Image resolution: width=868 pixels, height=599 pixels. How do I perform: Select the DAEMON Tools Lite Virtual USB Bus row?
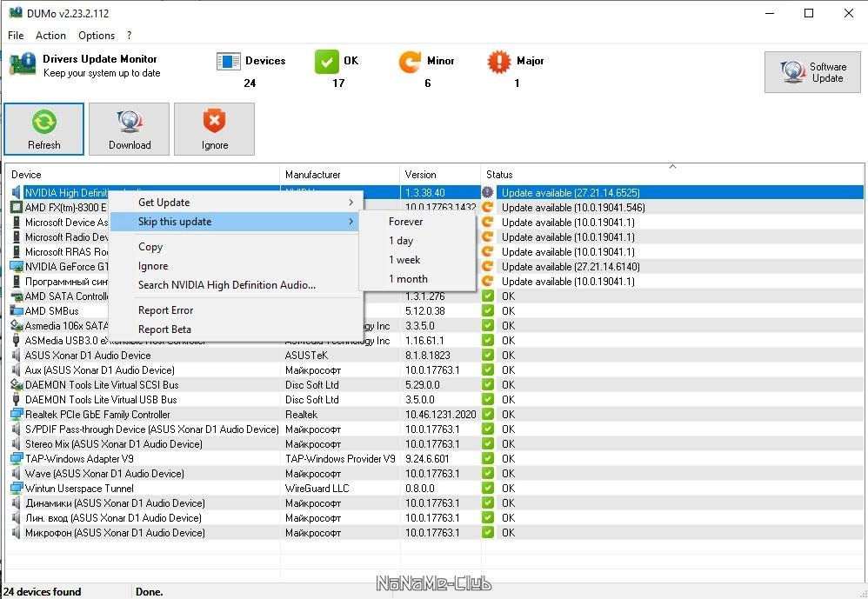tap(435, 399)
